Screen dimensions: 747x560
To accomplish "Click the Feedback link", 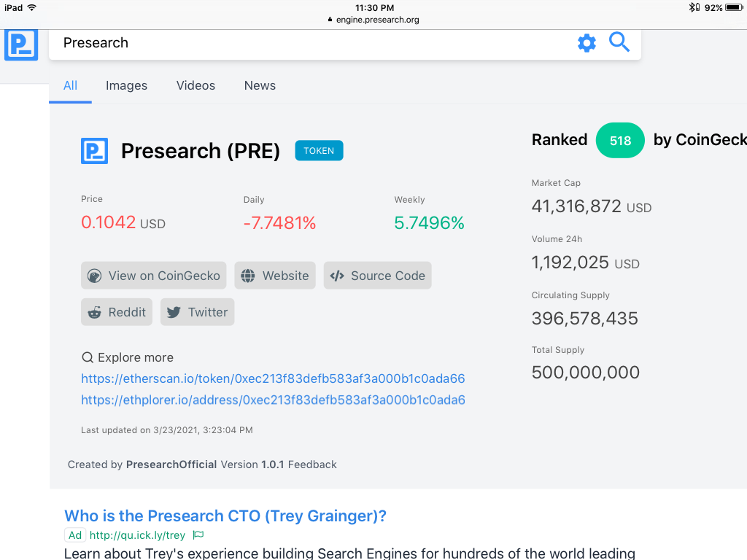I will tap(312, 464).
